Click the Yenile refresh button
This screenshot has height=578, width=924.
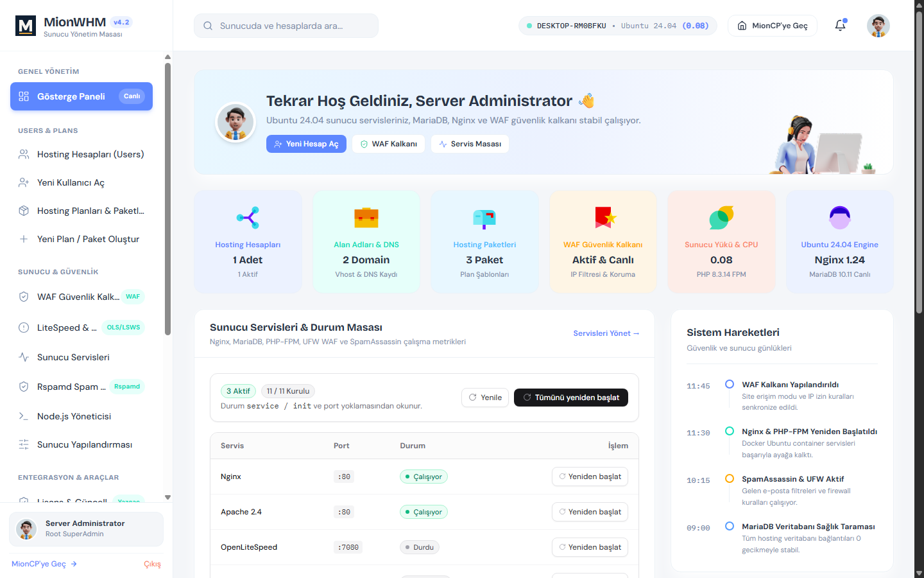(x=485, y=398)
